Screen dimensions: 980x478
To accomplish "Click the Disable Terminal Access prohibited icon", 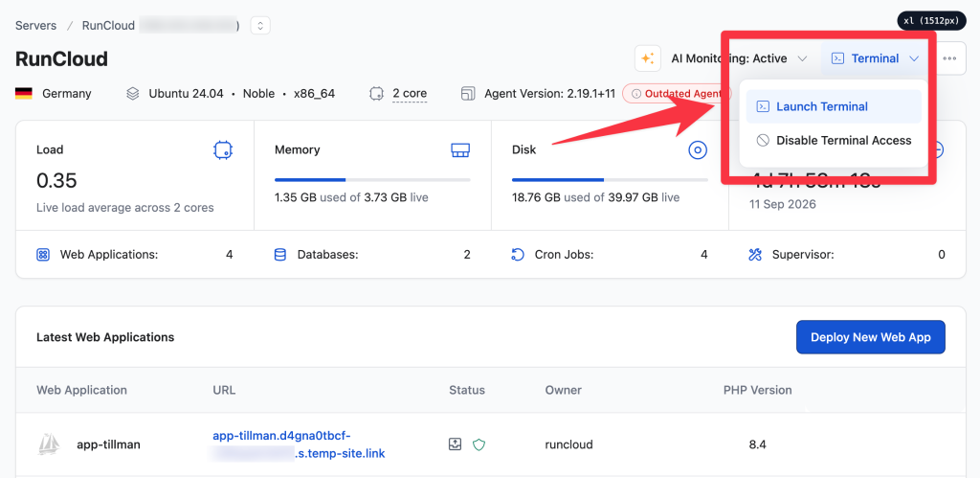I will tap(763, 141).
